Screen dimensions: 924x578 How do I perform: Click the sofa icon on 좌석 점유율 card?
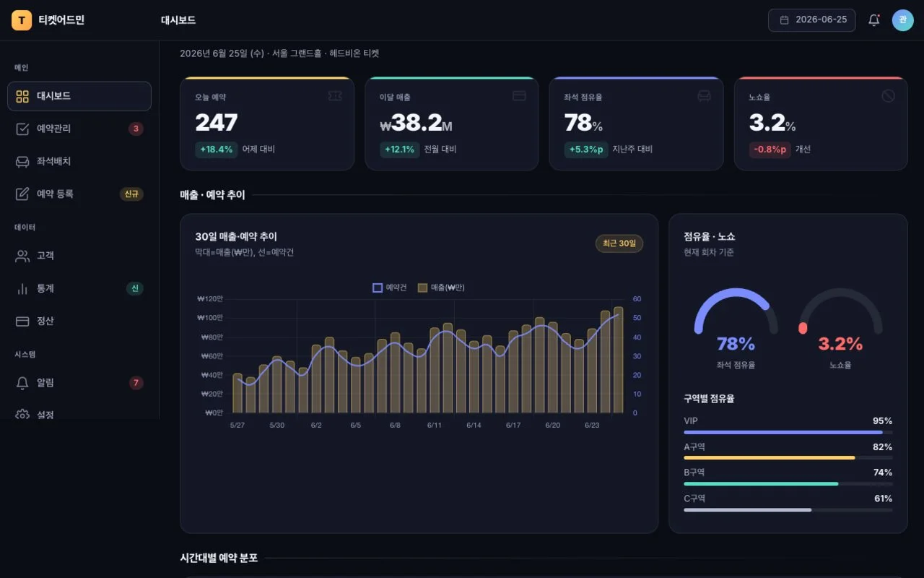click(x=704, y=96)
